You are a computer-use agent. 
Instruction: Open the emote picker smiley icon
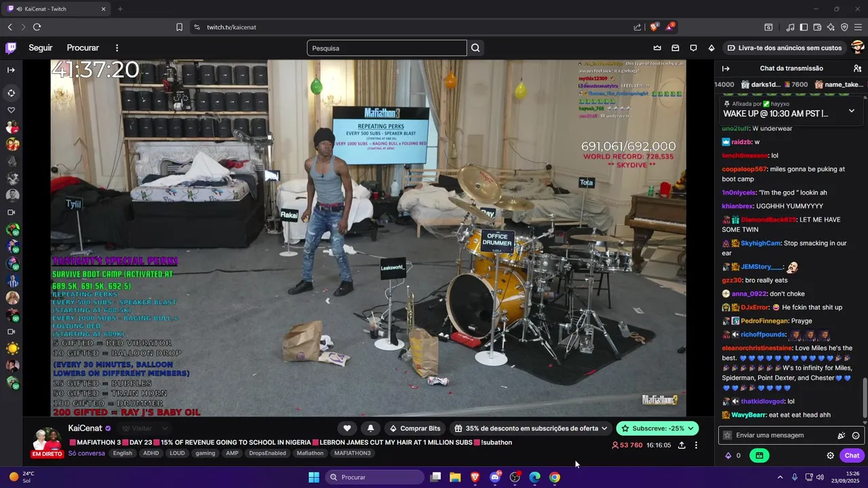(856, 435)
